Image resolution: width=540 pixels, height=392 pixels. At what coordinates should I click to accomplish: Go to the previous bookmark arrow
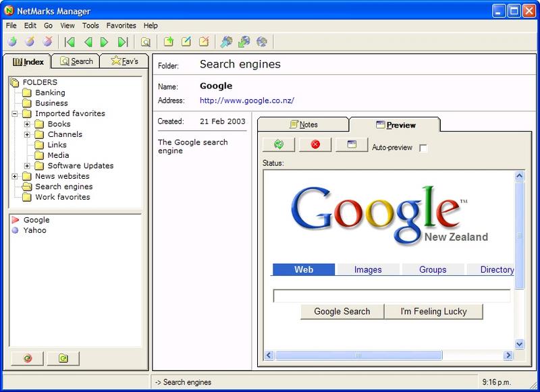pos(88,42)
